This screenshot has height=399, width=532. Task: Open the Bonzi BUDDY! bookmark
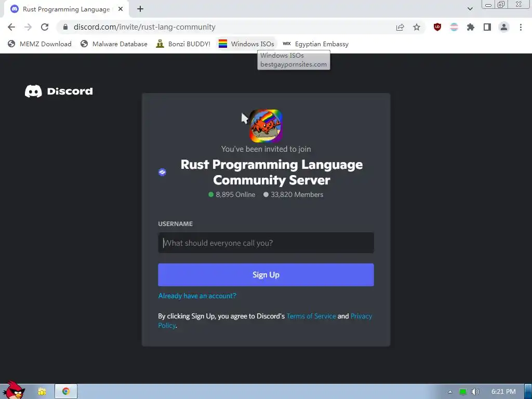tap(183, 44)
